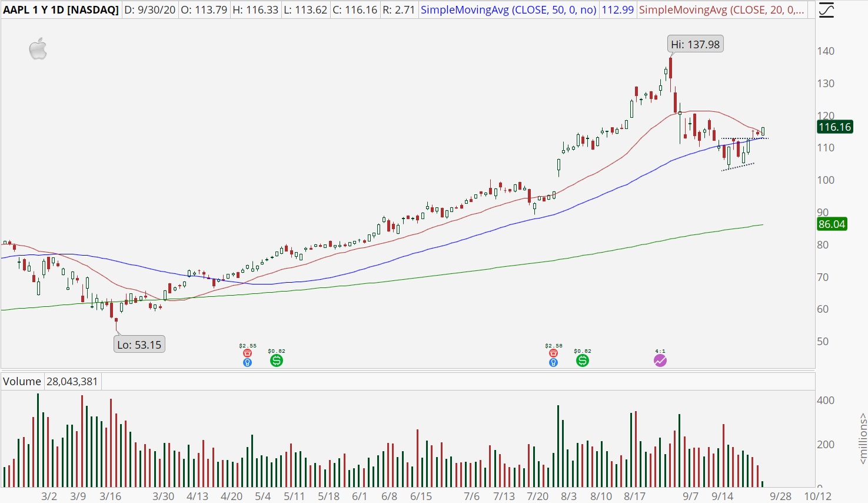Open the chart style icon at top right
Screen dimensions: 868x503
point(826,10)
